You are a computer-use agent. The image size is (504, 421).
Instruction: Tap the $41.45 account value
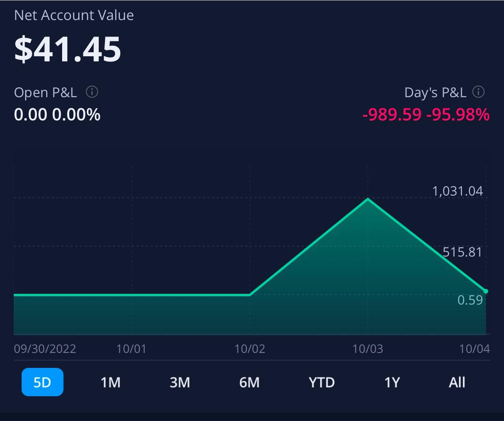pyautogui.click(x=67, y=49)
